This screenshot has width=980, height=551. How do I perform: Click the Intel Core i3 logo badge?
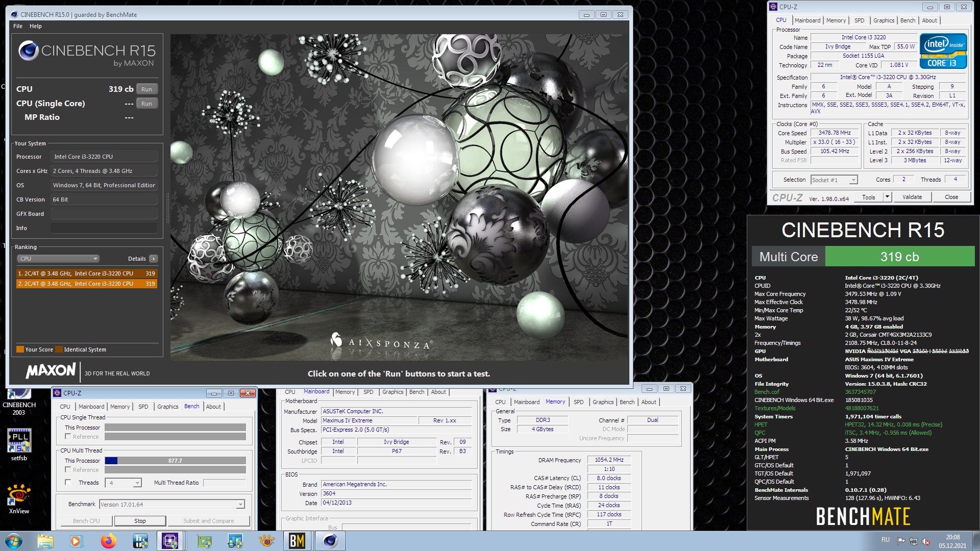point(943,51)
